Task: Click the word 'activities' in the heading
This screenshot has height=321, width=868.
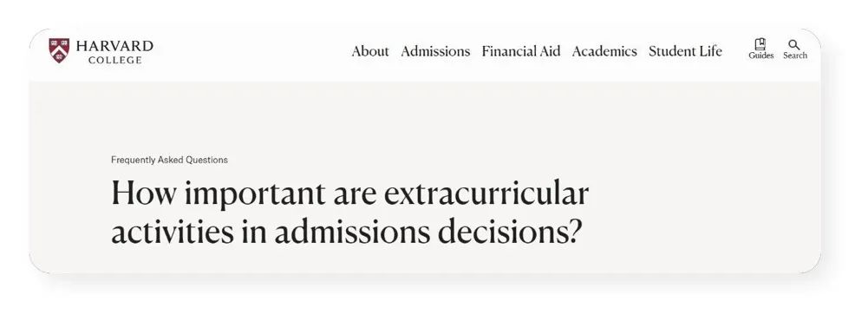Action: (173, 233)
